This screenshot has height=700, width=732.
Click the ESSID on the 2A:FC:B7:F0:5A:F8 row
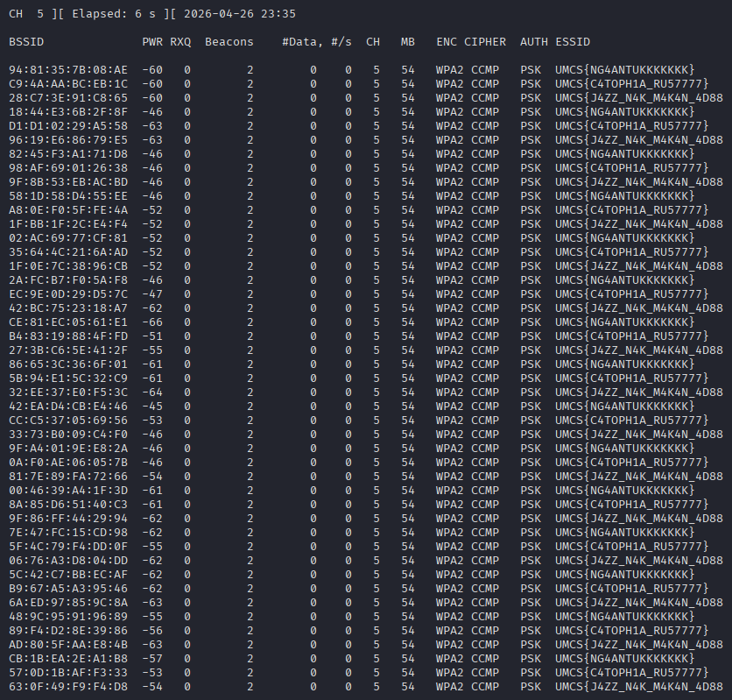click(x=624, y=280)
